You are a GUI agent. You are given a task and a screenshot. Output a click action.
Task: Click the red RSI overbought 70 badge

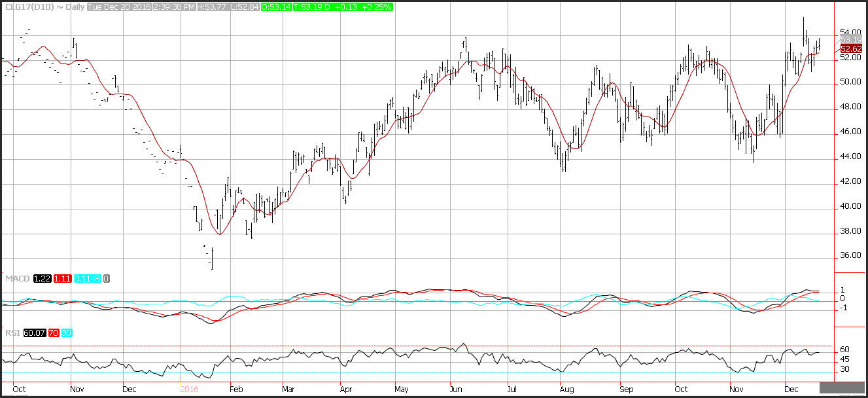52,333
